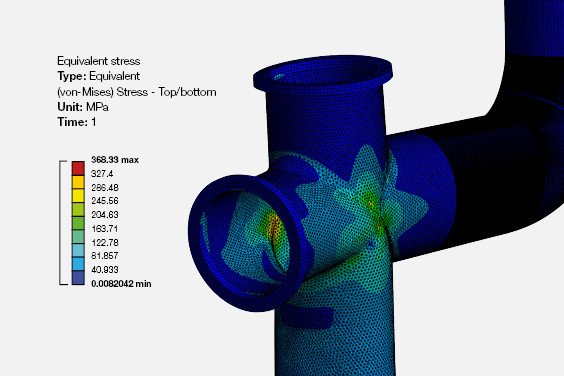Click the red legend color band
Screen dimensions: 564x376
click(78, 168)
